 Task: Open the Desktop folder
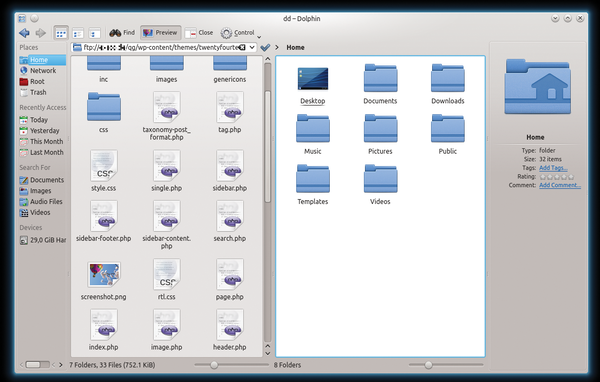313,85
